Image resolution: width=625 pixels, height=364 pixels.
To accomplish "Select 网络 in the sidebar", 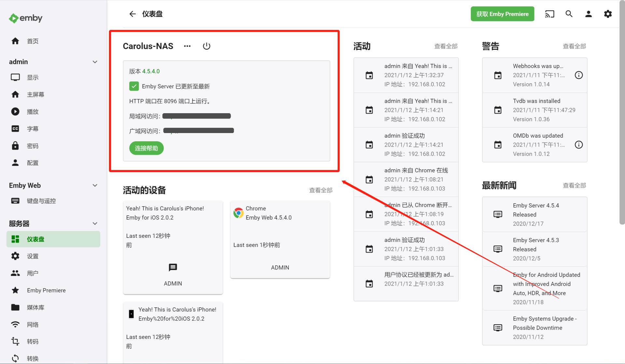I will (33, 324).
